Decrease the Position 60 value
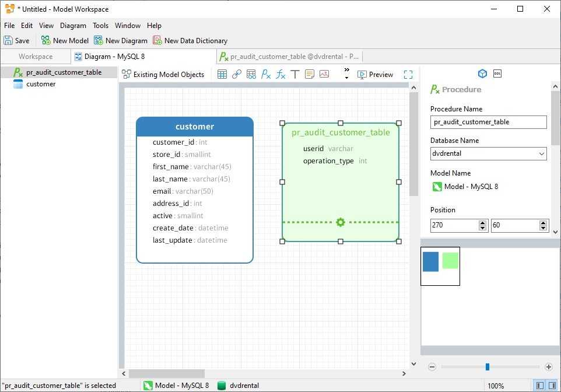 click(543, 228)
